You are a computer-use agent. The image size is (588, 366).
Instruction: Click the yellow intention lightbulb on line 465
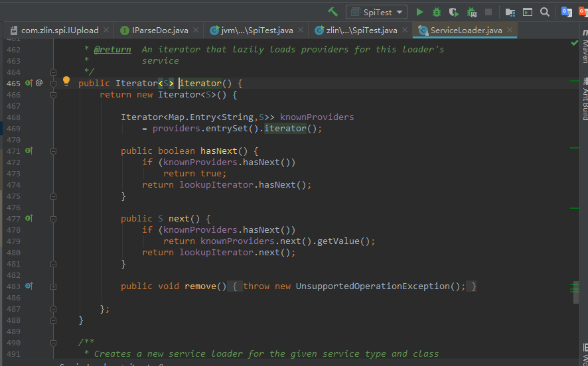66,81
